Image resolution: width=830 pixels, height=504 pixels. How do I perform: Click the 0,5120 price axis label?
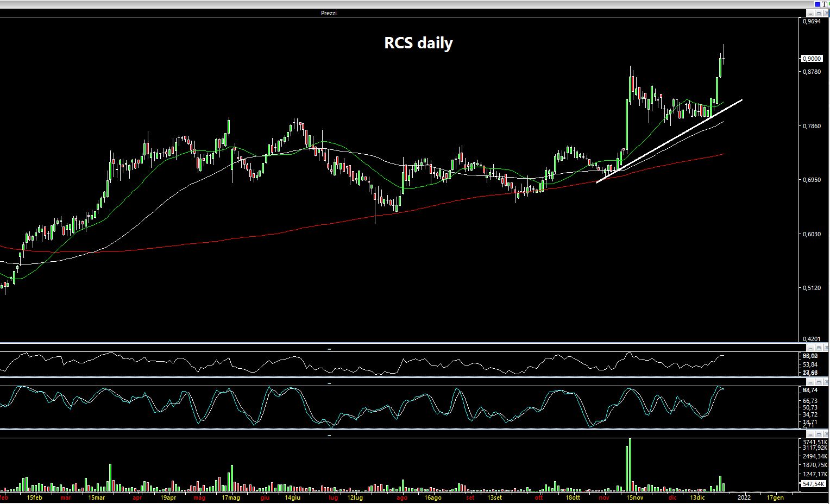(812, 288)
